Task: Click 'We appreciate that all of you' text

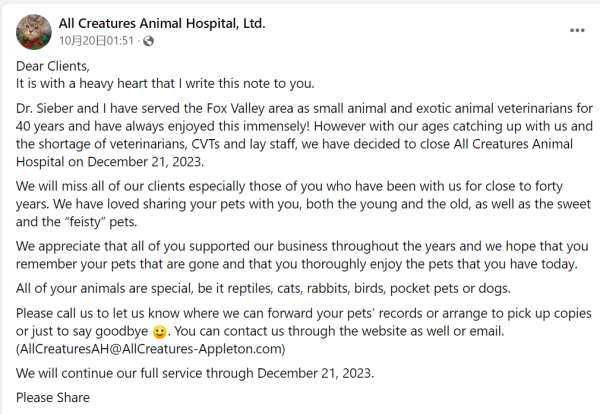Action: click(x=89, y=246)
